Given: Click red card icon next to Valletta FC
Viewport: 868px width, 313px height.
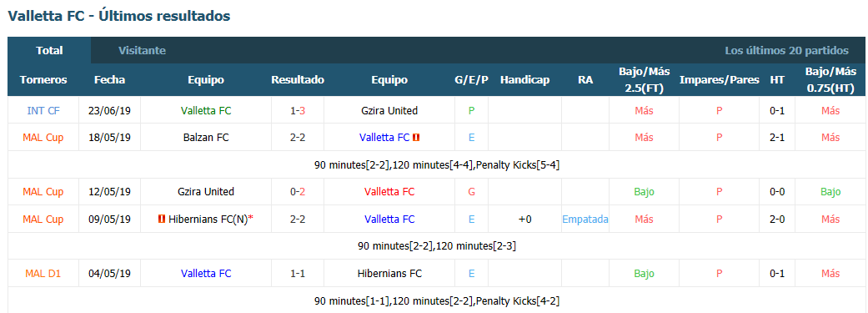Looking at the screenshot, I should (x=416, y=138).
